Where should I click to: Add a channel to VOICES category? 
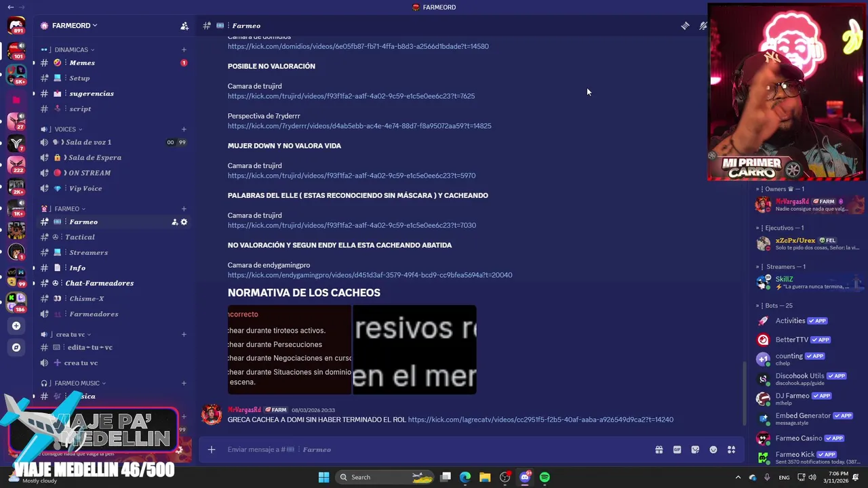point(184,129)
